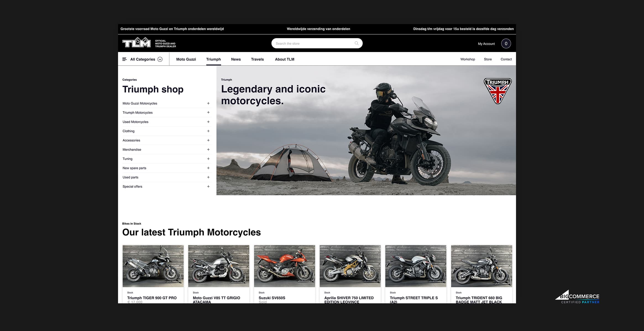Click the TLM logo in header
This screenshot has height=331, width=644.
click(x=137, y=43)
